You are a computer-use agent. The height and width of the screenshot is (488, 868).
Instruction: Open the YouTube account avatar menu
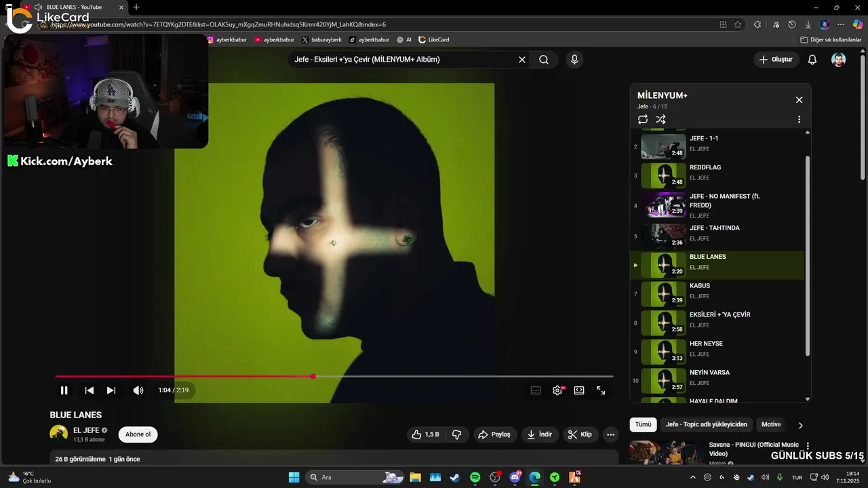(839, 60)
